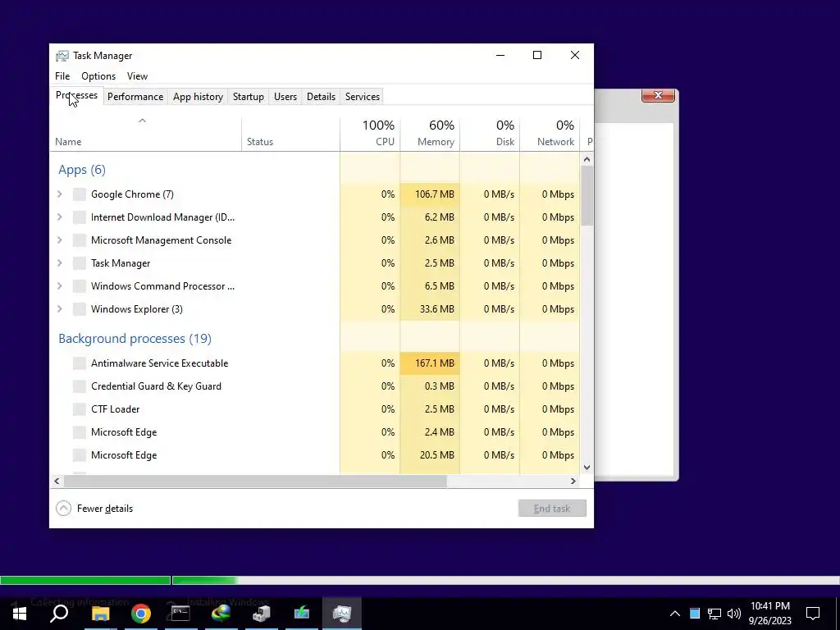Click the End task button
Image resolution: width=840 pixels, height=630 pixels.
click(552, 509)
